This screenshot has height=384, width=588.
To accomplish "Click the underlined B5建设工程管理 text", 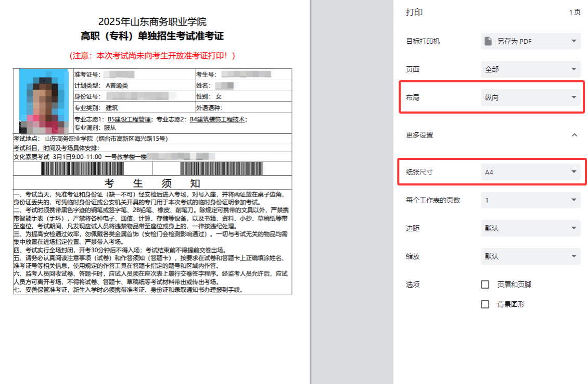I will click(129, 119).
